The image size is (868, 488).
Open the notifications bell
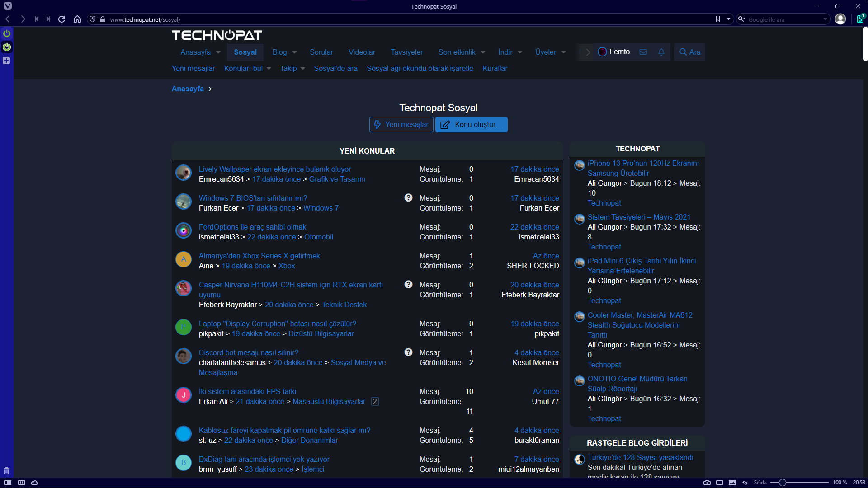click(661, 52)
